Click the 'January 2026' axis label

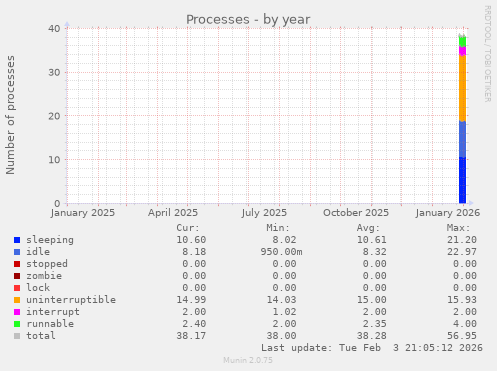(448, 213)
